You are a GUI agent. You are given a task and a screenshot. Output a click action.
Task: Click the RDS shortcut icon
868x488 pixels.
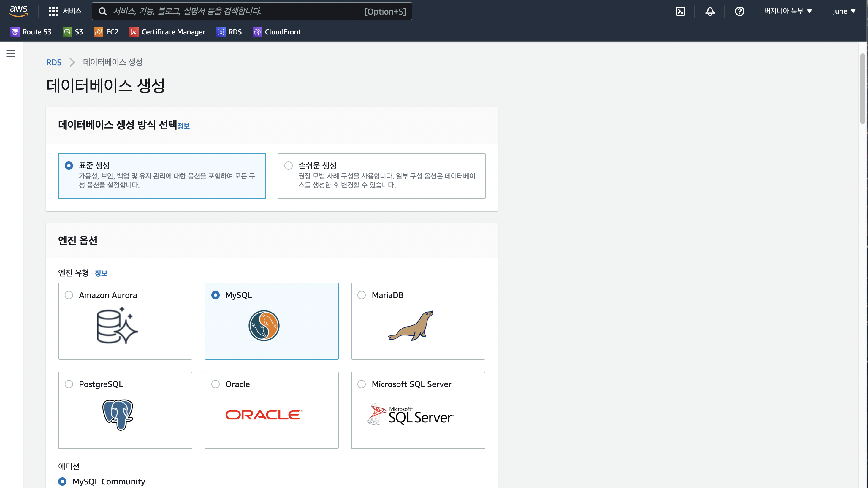[x=221, y=32]
